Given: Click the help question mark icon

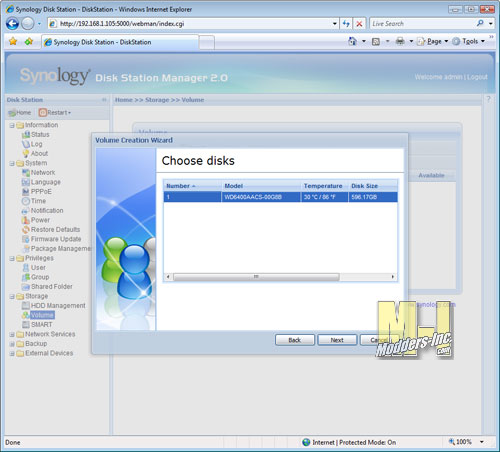Looking at the screenshot, I should coord(488,99).
